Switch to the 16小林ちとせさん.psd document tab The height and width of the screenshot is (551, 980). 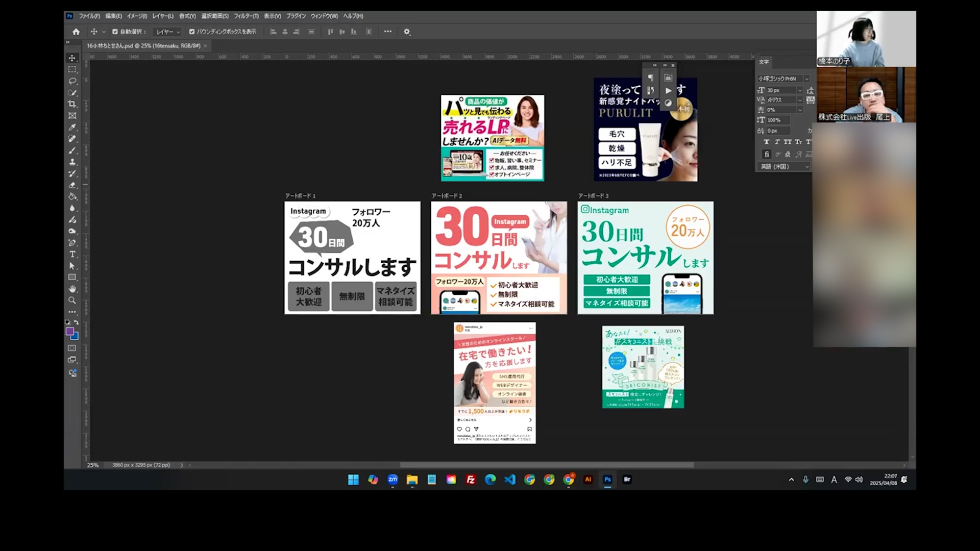[x=143, y=46]
